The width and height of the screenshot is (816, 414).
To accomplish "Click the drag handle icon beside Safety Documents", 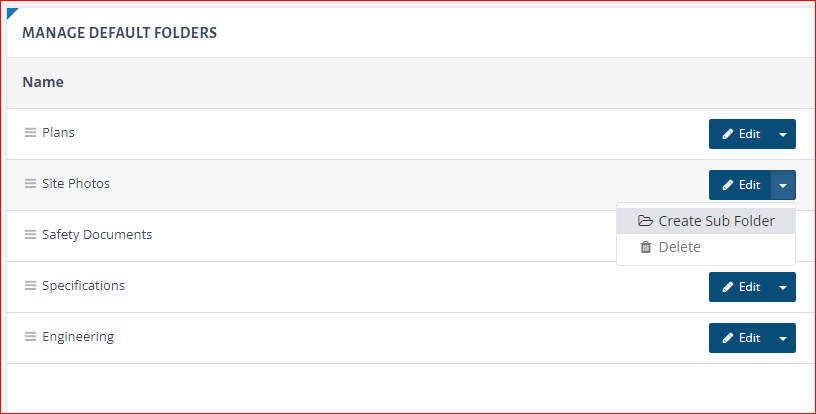I will 30,235.
